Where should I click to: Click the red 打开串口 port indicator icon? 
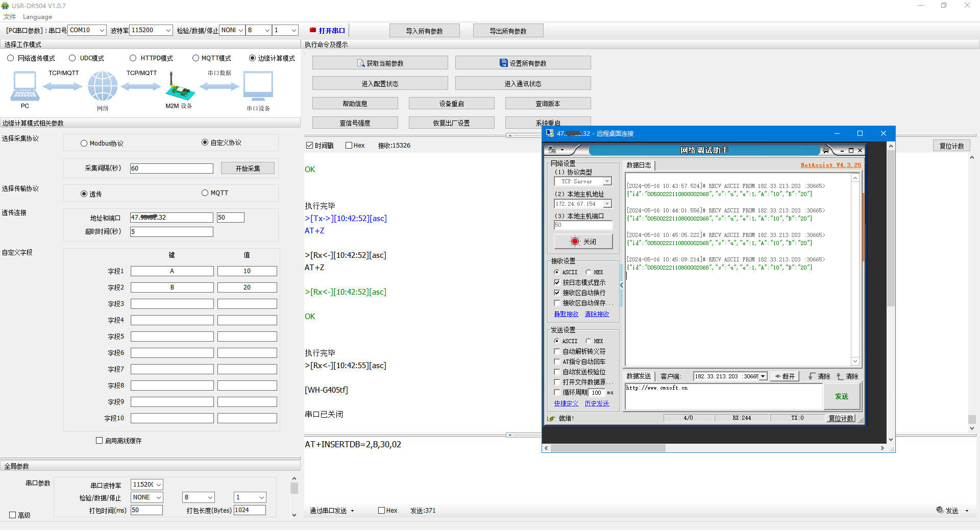tap(313, 30)
